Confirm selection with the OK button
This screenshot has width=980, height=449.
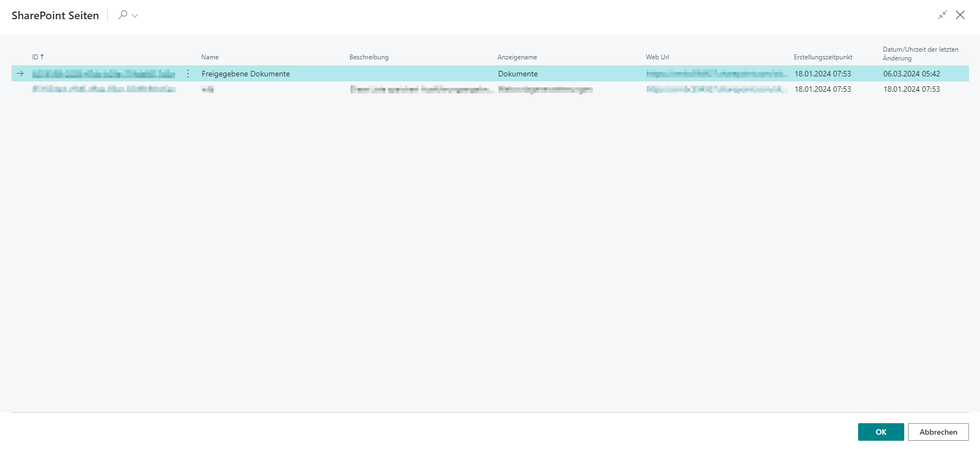881,432
